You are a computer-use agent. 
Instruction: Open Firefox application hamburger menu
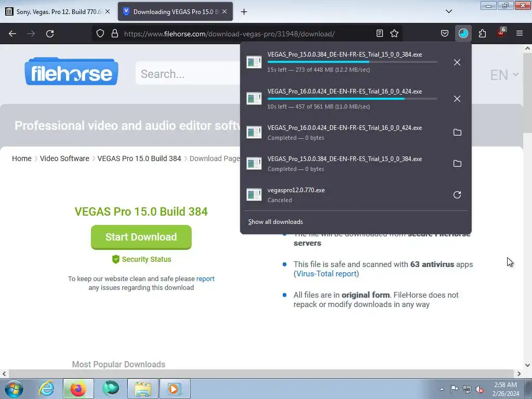tap(520, 34)
